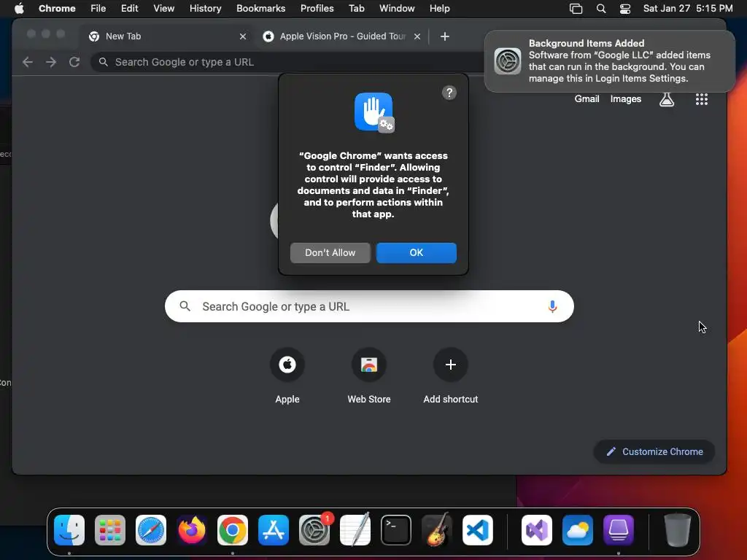The width and height of the screenshot is (747, 560).
Task: Click Customize Chrome button
Action: coord(654,451)
